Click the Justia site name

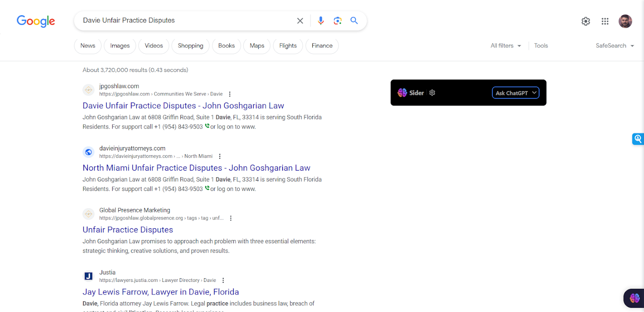coord(107,273)
